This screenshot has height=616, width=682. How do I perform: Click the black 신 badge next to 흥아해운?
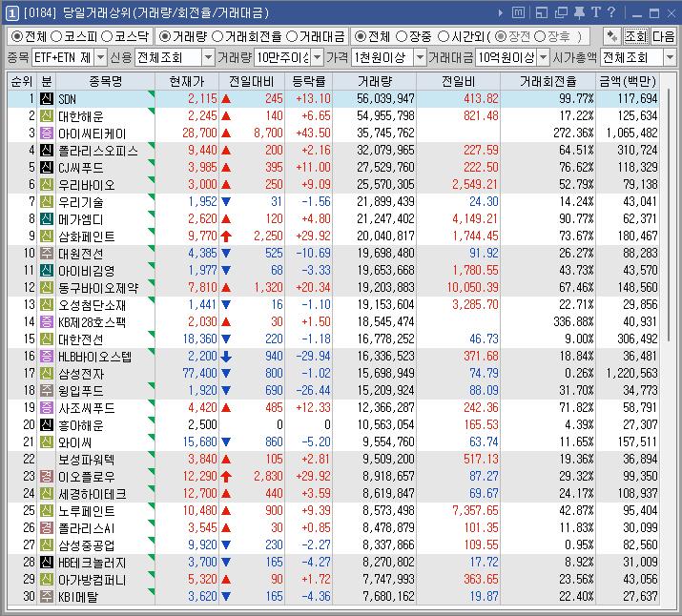coord(47,424)
